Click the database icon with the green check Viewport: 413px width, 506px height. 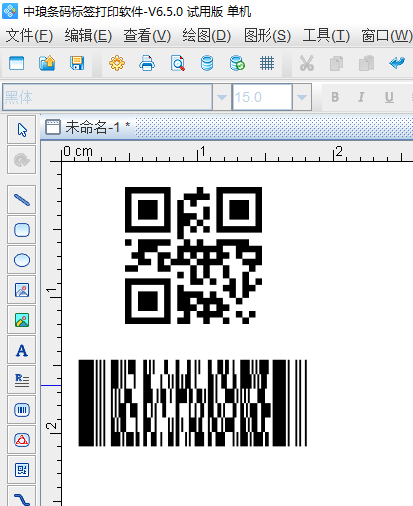click(237, 63)
